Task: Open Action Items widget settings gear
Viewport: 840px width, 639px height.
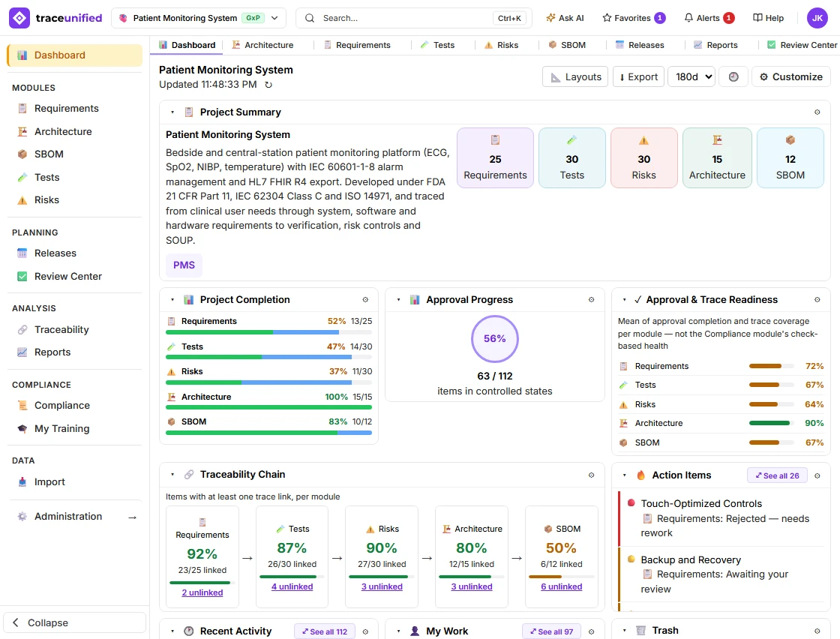Action: [817, 475]
